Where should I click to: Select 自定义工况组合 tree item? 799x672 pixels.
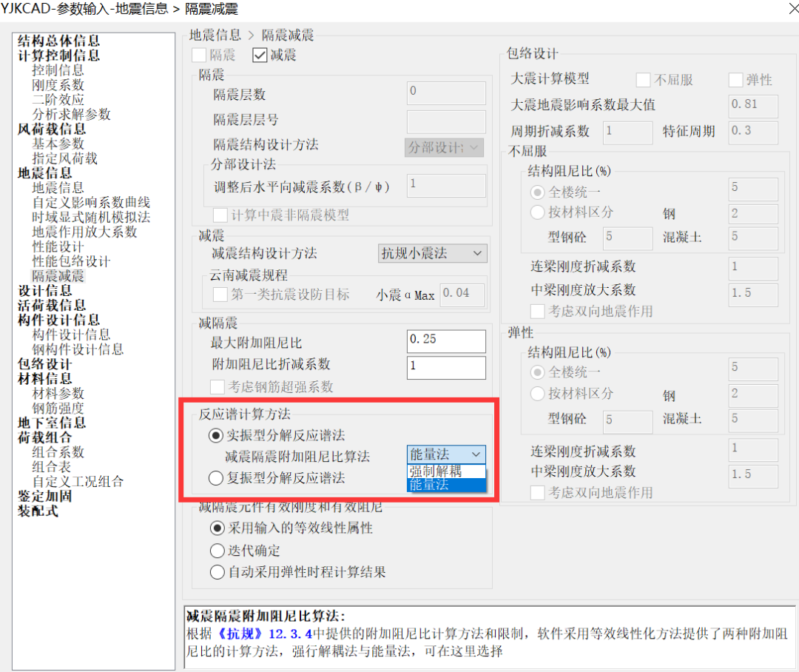[x=78, y=483]
